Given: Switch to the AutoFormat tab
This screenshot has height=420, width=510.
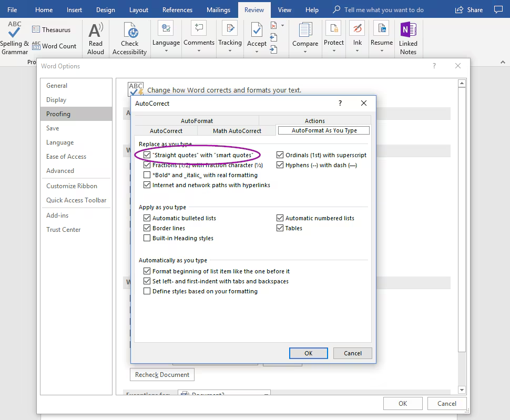Looking at the screenshot, I should (x=197, y=120).
